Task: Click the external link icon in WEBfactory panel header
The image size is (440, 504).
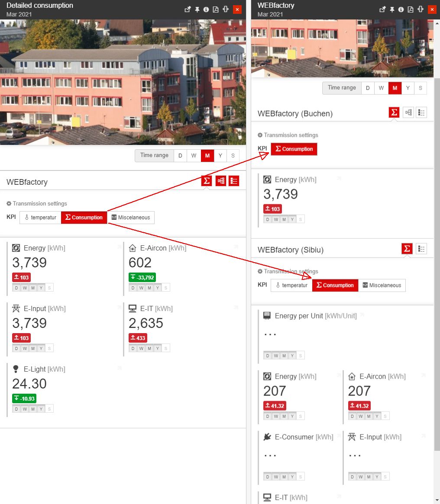Action: pos(382,10)
